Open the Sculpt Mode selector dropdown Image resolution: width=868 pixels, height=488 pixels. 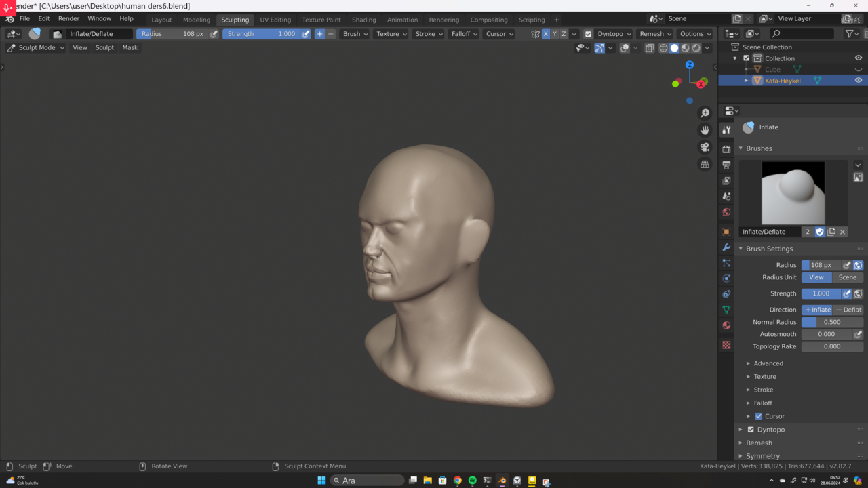pos(36,48)
